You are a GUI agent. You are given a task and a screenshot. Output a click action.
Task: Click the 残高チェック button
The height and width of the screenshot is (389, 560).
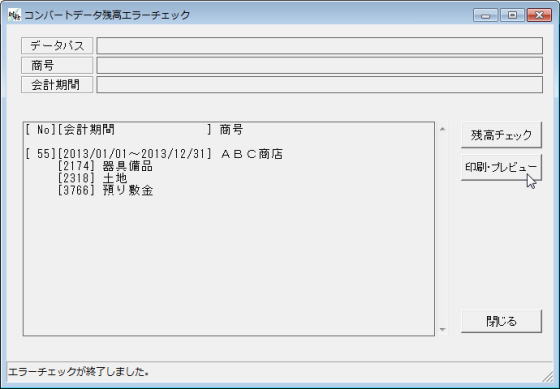click(x=501, y=135)
